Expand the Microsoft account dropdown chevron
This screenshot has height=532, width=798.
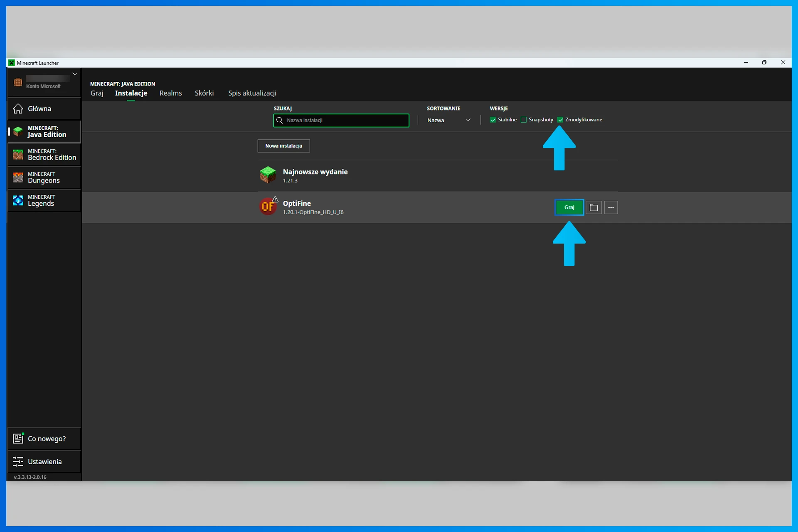(x=75, y=74)
